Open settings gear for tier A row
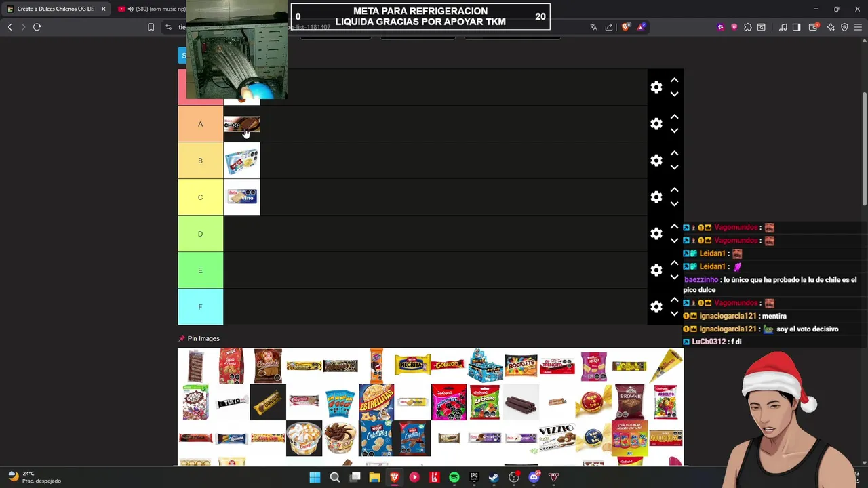 [656, 124]
